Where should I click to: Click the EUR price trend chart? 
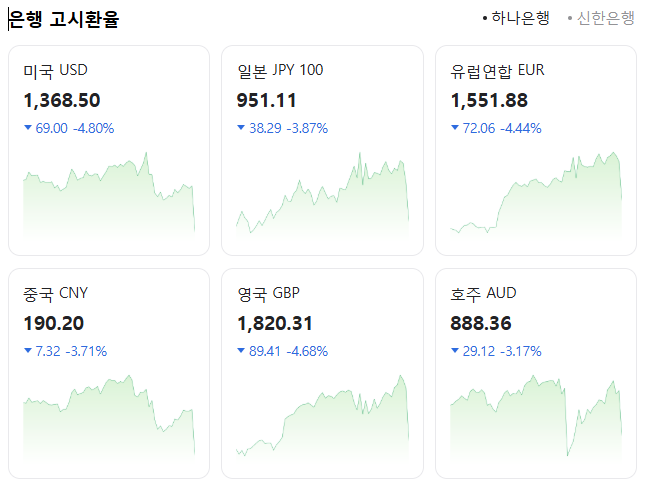[536, 195]
